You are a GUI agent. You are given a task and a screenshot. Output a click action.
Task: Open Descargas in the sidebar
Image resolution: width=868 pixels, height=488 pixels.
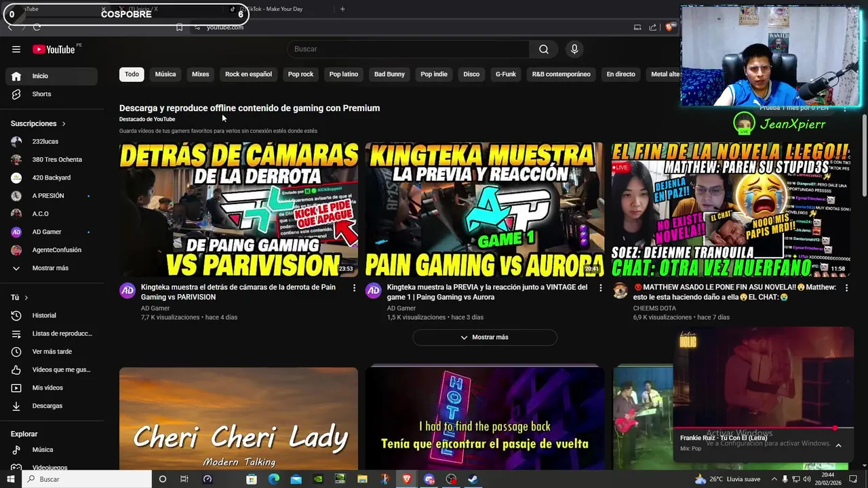(52, 406)
